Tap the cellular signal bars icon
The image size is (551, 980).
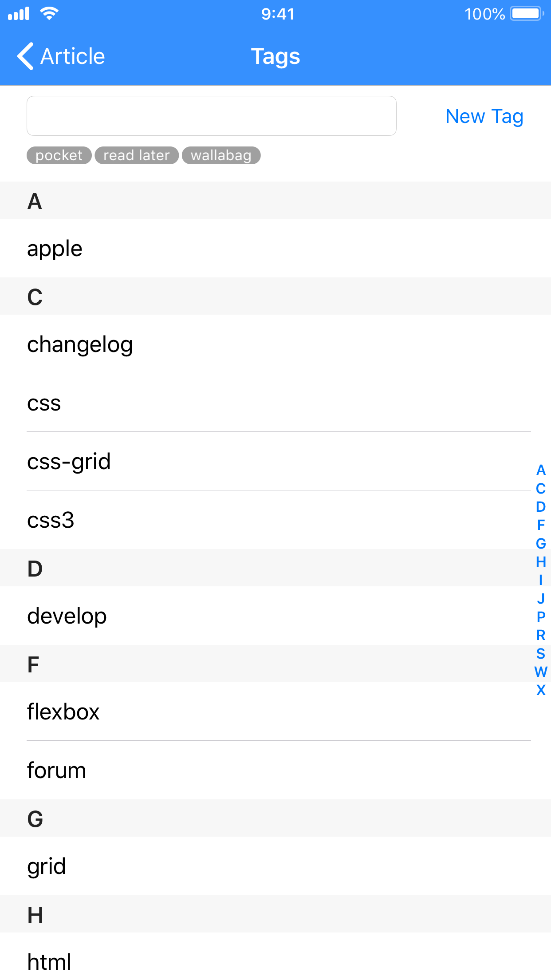click(19, 13)
